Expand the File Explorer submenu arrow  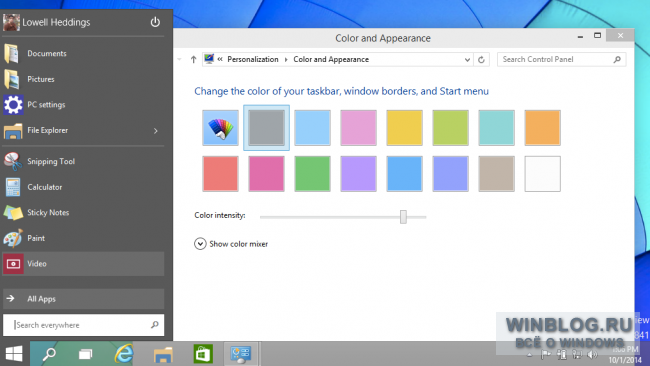pos(155,131)
